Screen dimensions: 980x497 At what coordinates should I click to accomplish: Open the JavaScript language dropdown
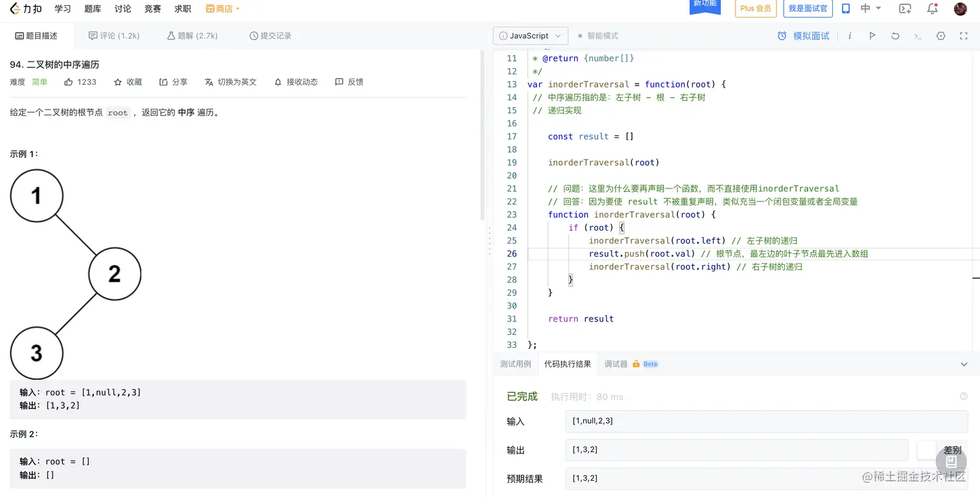pos(531,36)
